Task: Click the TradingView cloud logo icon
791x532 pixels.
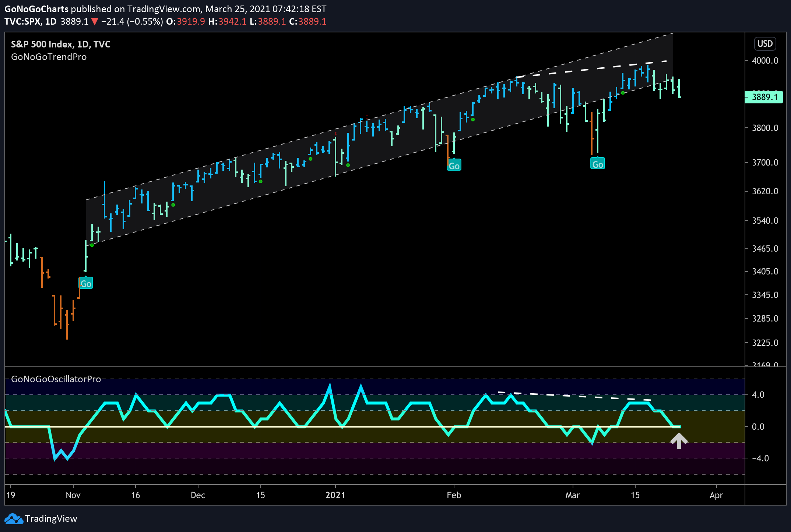Action: tap(14, 519)
